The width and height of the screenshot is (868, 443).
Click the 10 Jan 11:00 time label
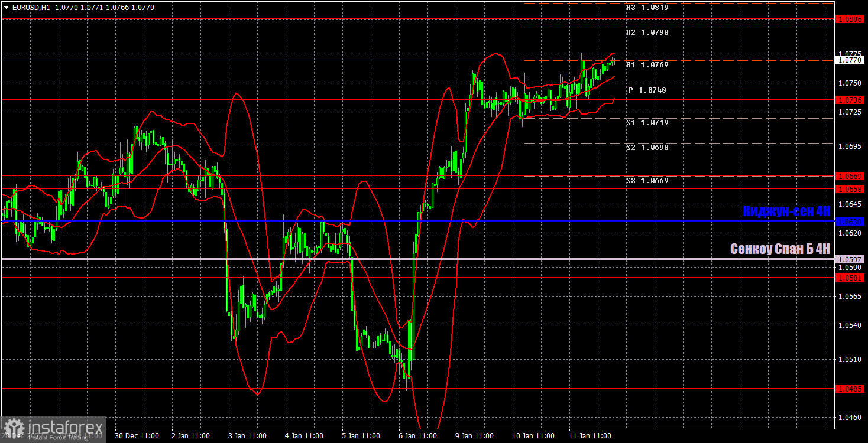pos(533,436)
